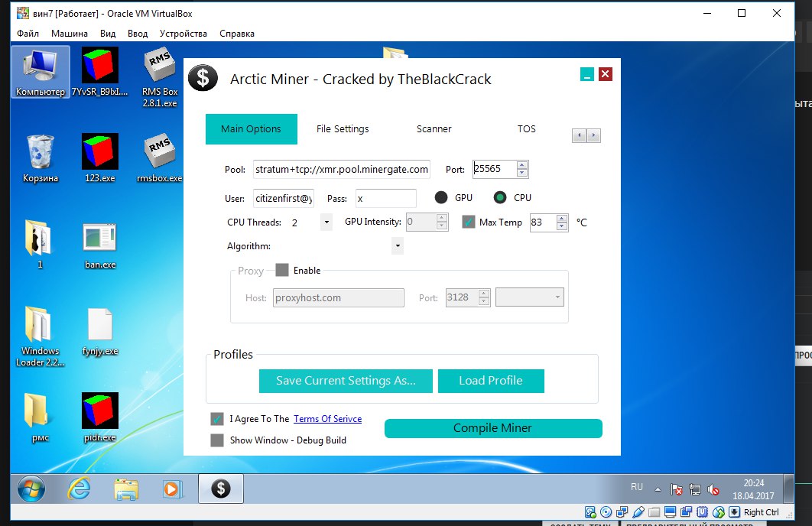Screen dimensions: 812x526
Task: Check Show Window - Debug Build
Action: [217, 440]
